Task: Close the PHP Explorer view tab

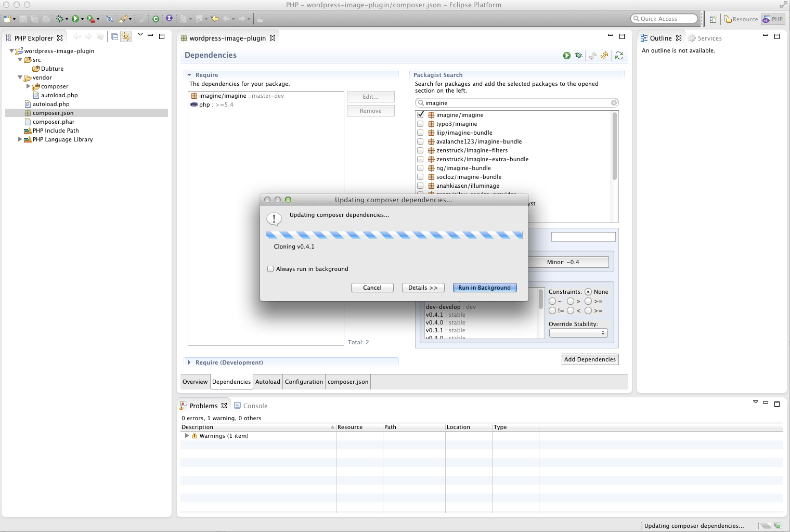Action: 60,38
